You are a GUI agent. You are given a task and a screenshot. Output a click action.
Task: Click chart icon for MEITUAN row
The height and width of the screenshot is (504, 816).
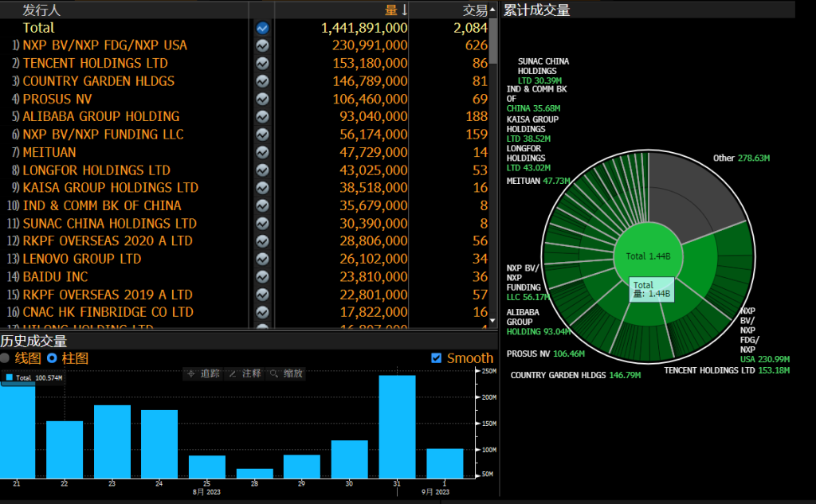262,152
